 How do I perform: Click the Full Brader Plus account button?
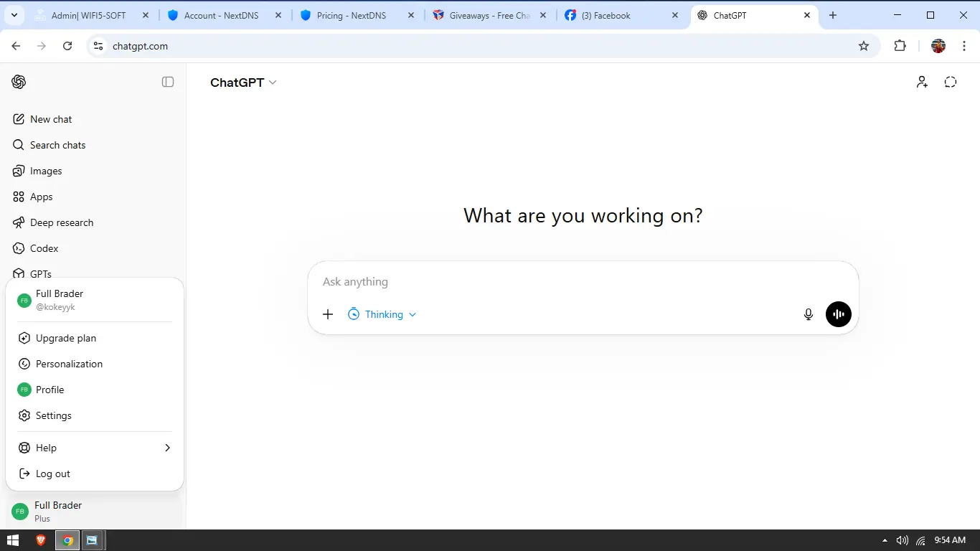click(93, 512)
